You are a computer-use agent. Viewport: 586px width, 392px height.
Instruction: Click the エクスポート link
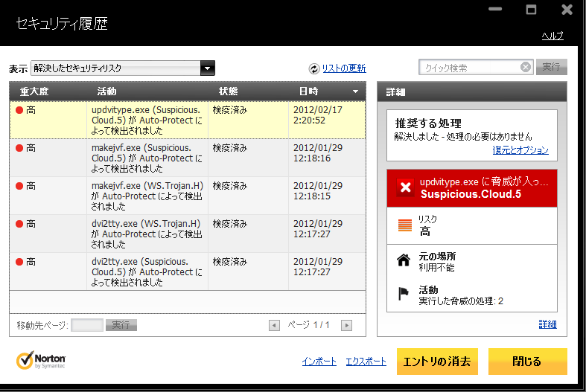click(366, 362)
